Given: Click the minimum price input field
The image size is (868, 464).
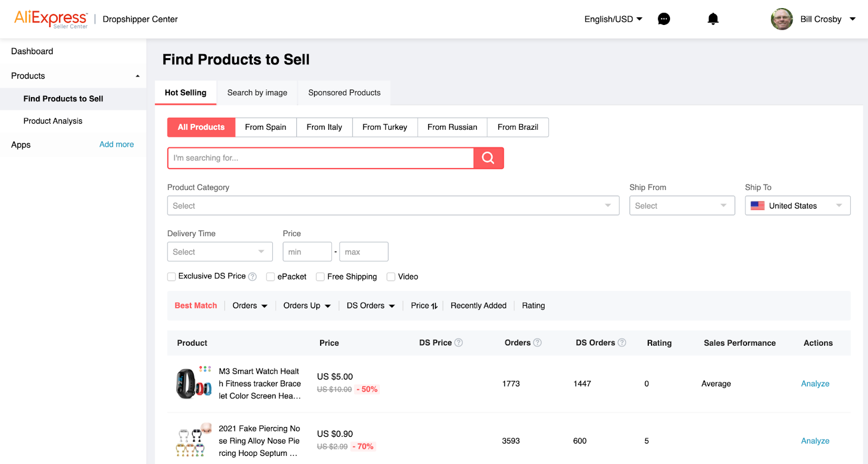Looking at the screenshot, I should pos(307,252).
